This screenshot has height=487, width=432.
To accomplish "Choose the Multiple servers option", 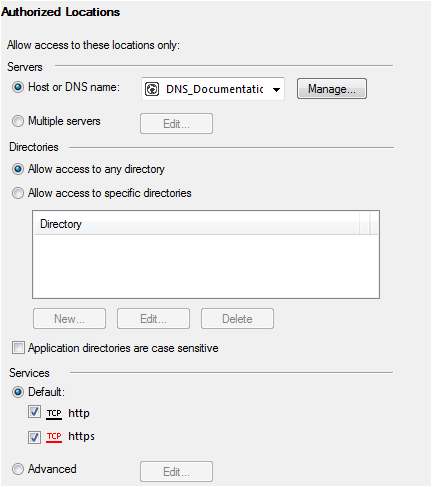I will (x=18, y=121).
